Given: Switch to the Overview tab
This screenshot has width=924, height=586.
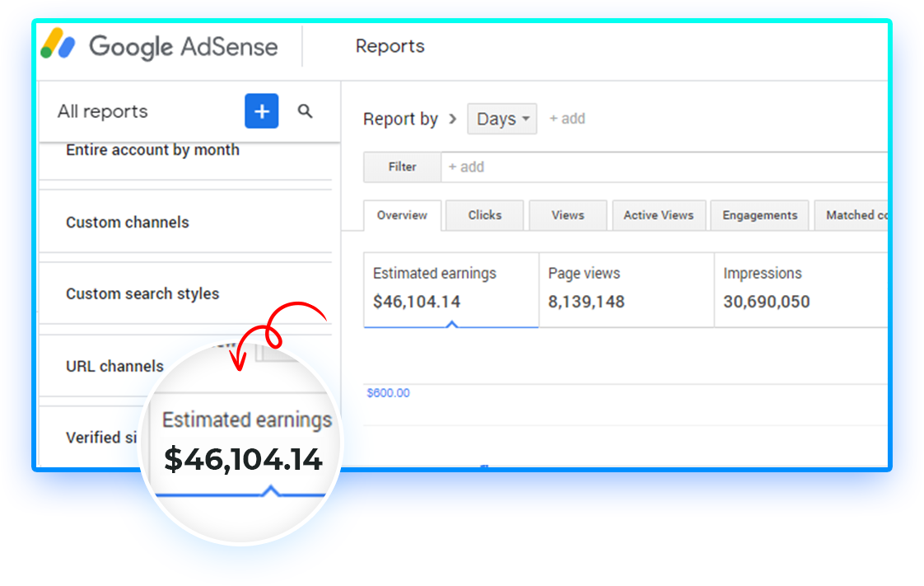Looking at the screenshot, I should [x=403, y=215].
